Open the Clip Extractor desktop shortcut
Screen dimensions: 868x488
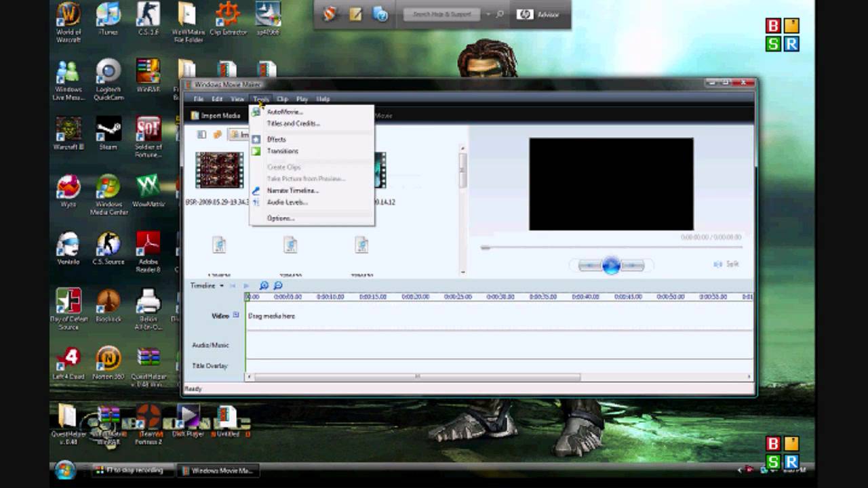228,19
